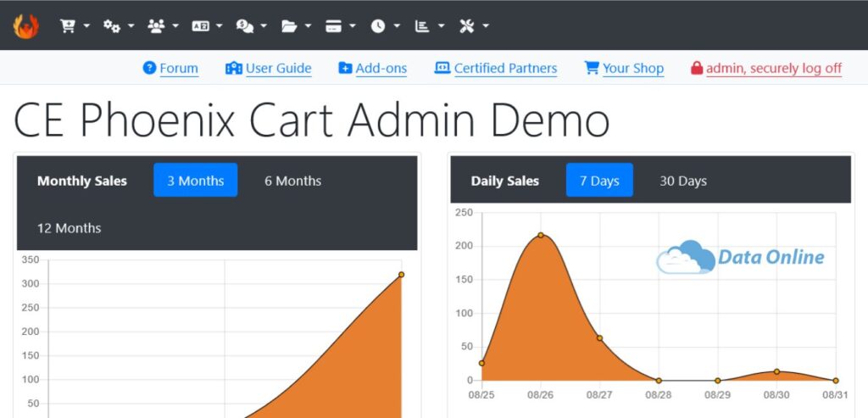Click the 08/25 data point on Daily Sales

(x=481, y=363)
